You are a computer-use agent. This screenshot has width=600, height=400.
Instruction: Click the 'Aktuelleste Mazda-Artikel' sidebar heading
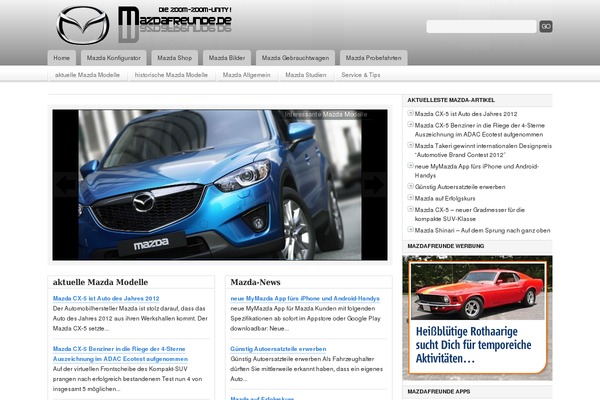pyautogui.click(x=451, y=100)
